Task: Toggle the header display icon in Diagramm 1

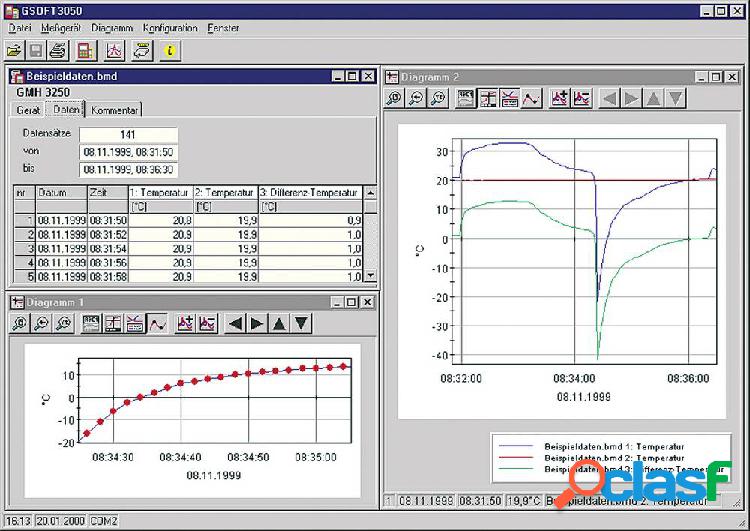Action: point(91,324)
